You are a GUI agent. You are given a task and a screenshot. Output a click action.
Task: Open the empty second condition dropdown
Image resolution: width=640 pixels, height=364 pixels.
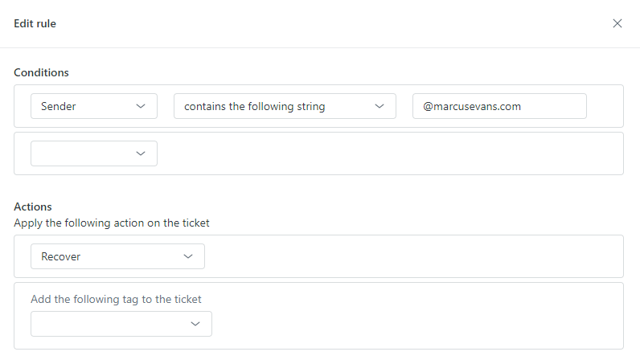[94, 153]
